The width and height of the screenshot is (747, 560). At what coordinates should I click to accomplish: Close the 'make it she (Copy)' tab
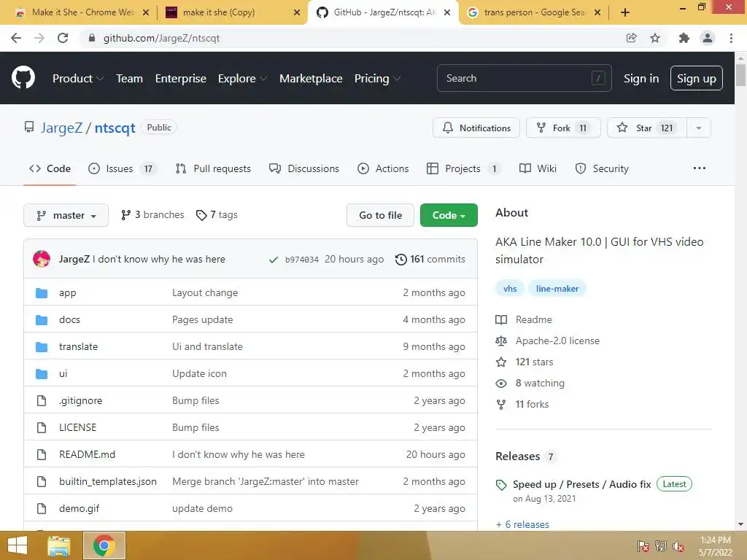(296, 12)
